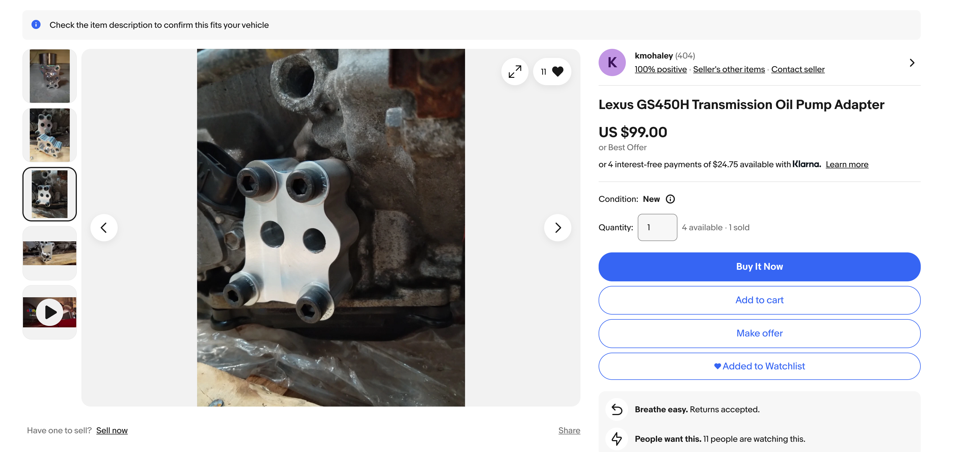The height and width of the screenshot is (452, 980).
Task: Click the Share link below the image
Action: (569, 430)
